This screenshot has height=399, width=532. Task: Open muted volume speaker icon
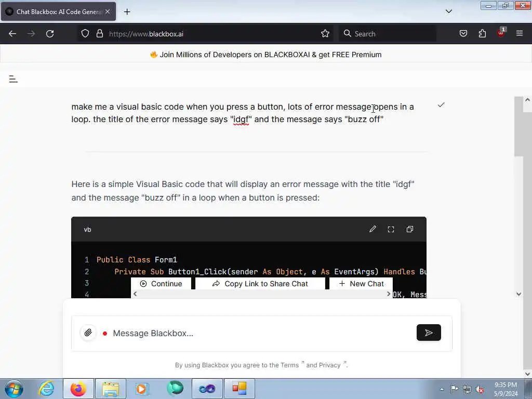[480, 389]
